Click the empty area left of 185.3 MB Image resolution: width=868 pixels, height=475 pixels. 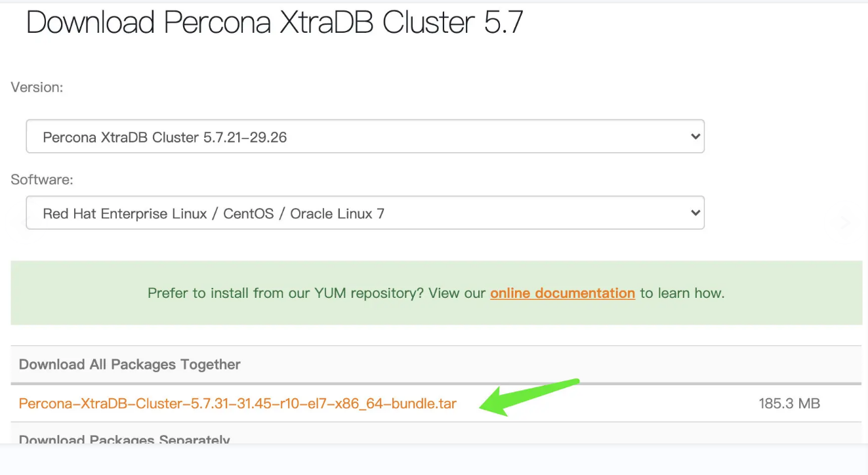click(x=623, y=403)
